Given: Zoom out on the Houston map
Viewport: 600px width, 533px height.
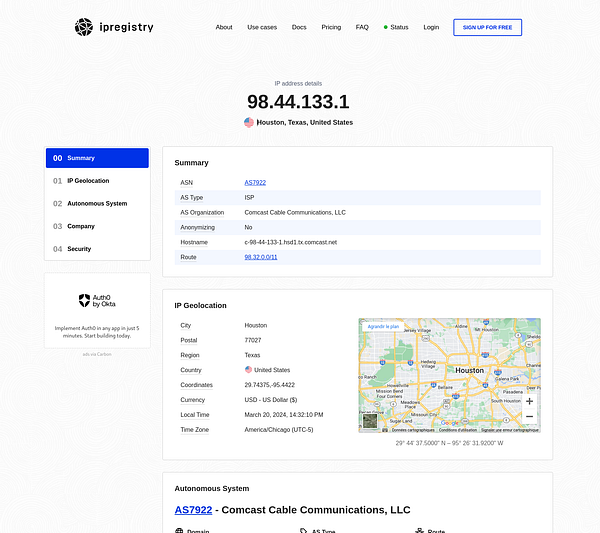Looking at the screenshot, I should pos(530,416).
